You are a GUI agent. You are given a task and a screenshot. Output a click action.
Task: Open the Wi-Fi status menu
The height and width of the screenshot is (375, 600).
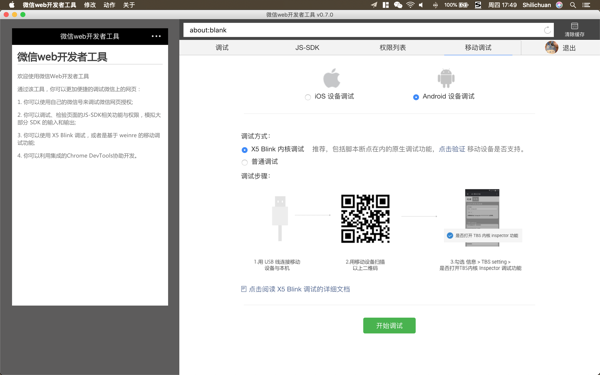pyautogui.click(x=410, y=5)
